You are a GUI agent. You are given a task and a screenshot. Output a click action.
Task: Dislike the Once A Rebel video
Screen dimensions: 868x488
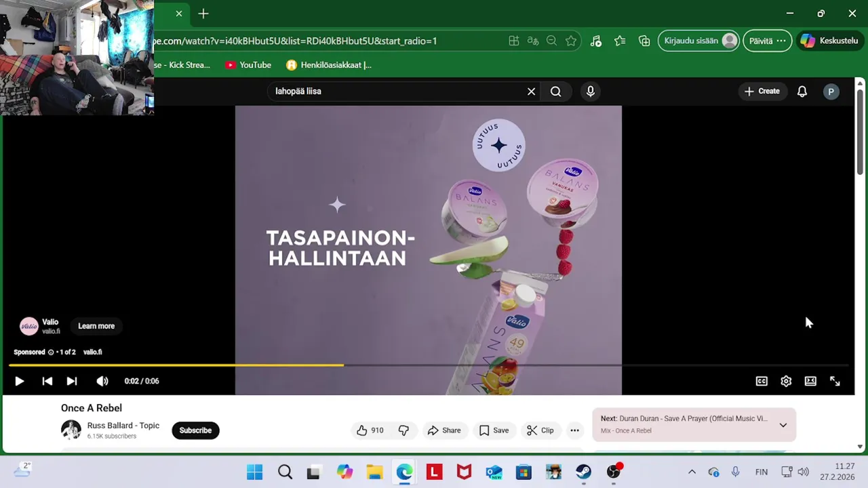coord(403,430)
